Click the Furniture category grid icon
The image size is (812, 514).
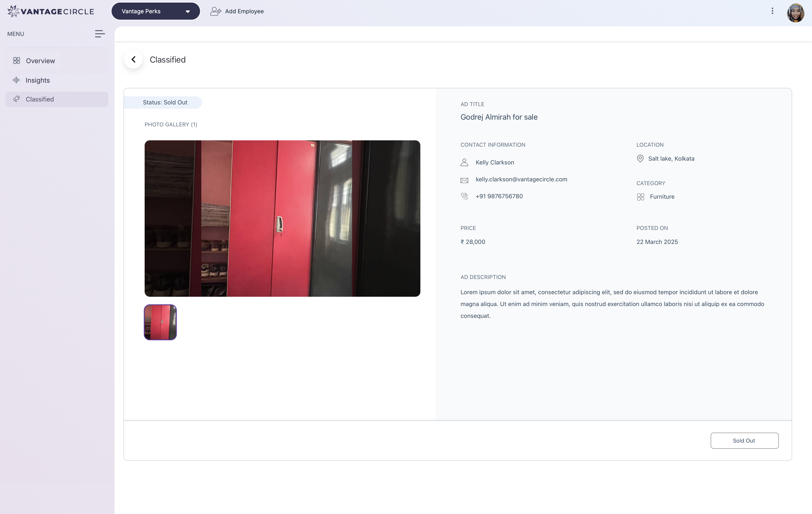(x=640, y=197)
